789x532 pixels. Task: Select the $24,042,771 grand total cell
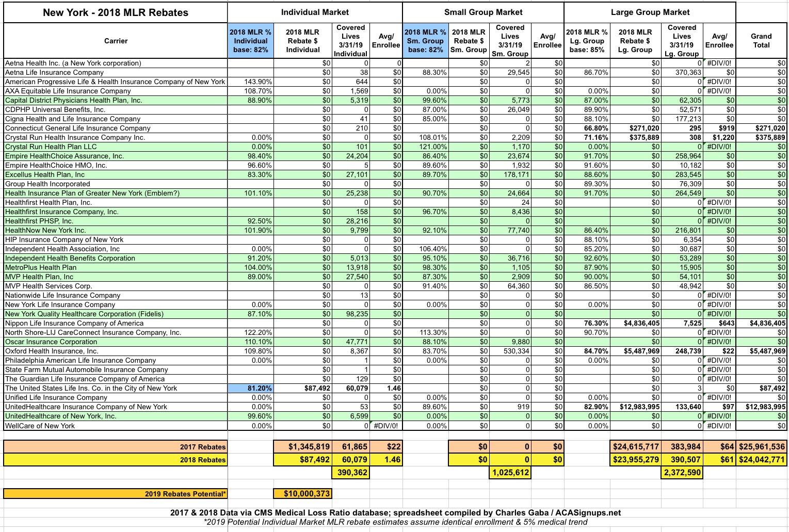click(x=762, y=460)
